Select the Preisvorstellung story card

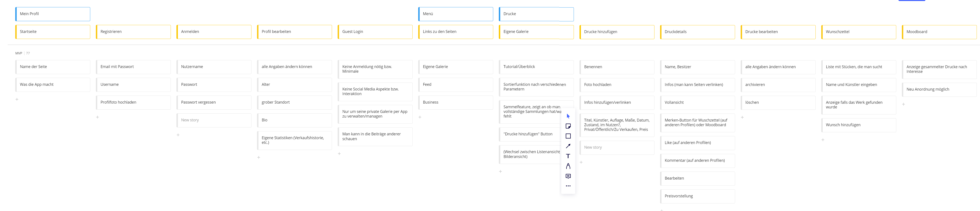[x=697, y=196]
